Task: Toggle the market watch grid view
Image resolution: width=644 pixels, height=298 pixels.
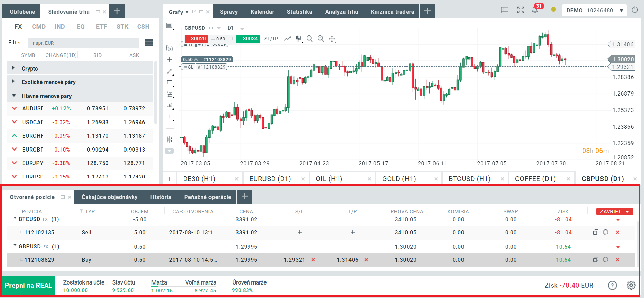Action: pos(149,43)
